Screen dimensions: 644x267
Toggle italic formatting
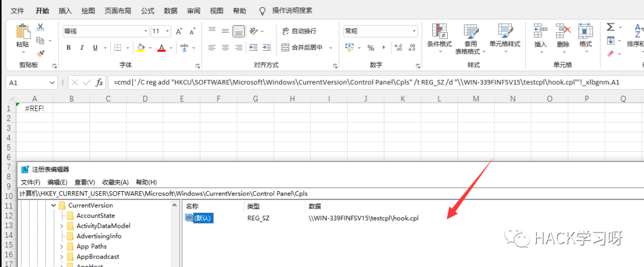(x=82, y=48)
